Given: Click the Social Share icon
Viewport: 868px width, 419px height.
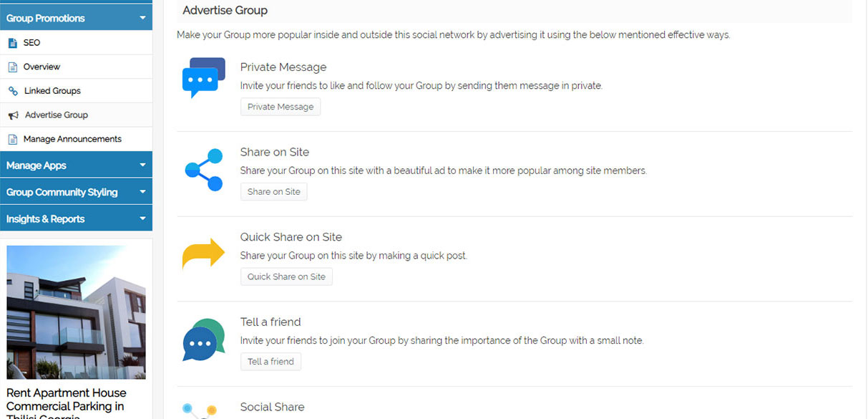Looking at the screenshot, I should click(199, 411).
